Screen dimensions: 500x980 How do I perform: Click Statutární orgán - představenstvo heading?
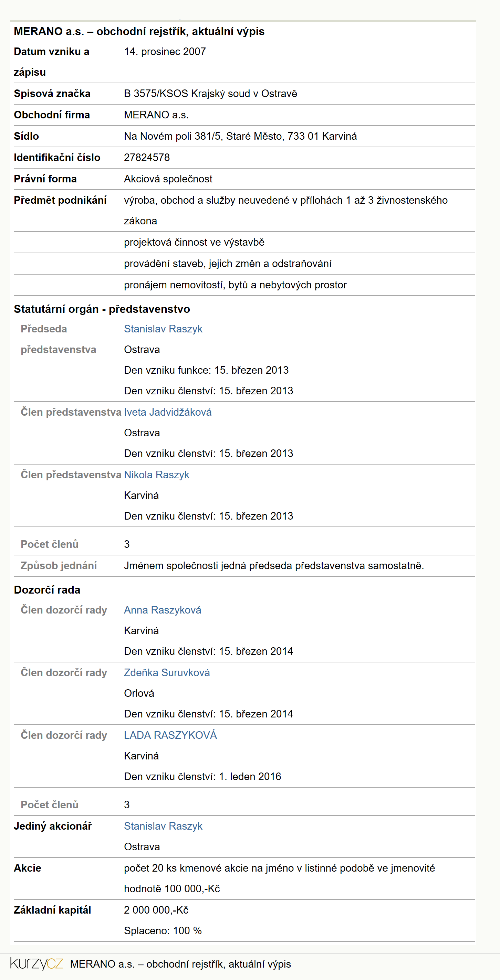click(x=102, y=309)
